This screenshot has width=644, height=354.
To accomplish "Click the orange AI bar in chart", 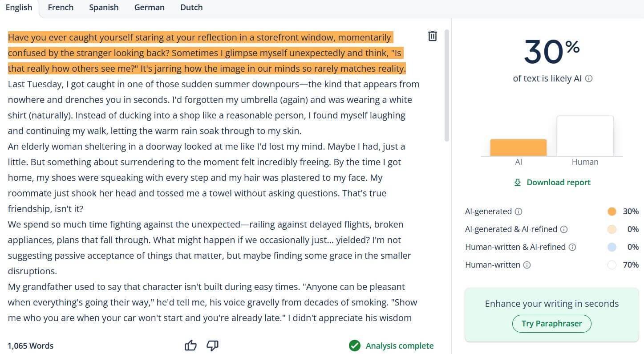I will (518, 147).
